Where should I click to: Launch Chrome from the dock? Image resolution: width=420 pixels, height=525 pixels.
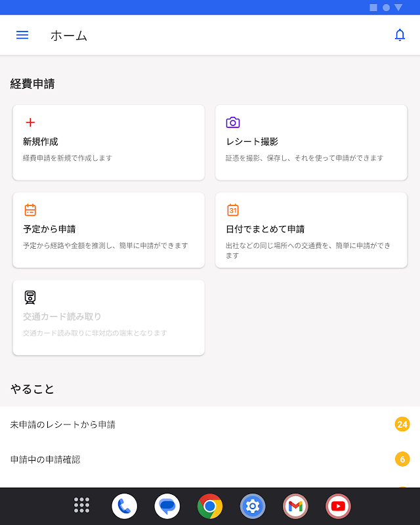click(210, 506)
